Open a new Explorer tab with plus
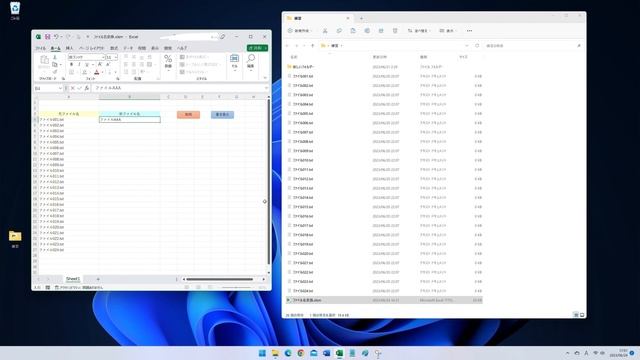640x360 pixels. (361, 18)
